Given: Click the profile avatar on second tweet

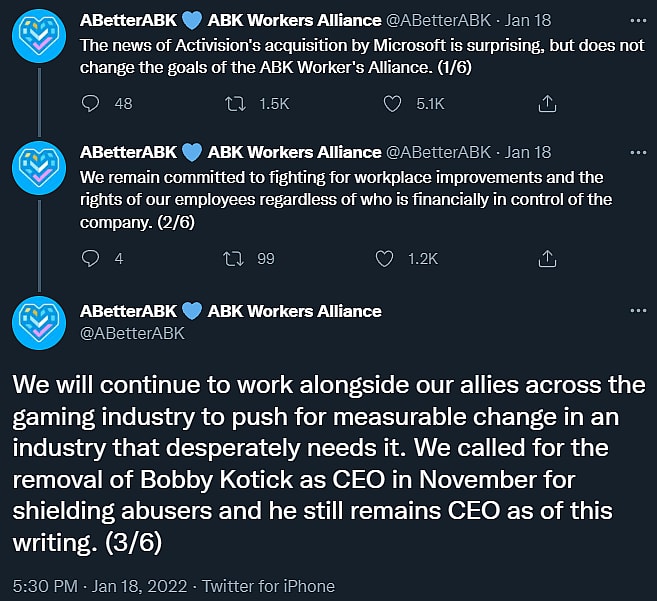Looking at the screenshot, I should [40, 172].
